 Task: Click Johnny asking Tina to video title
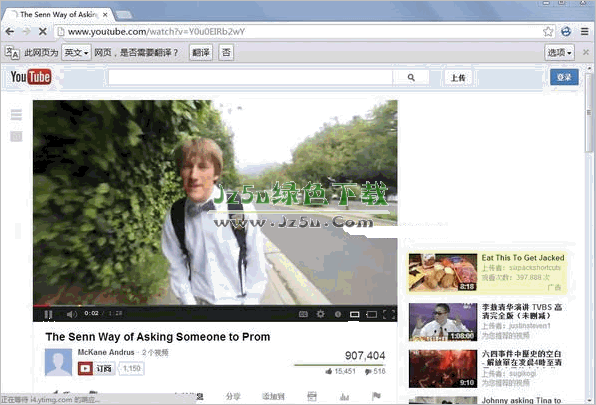click(521, 400)
